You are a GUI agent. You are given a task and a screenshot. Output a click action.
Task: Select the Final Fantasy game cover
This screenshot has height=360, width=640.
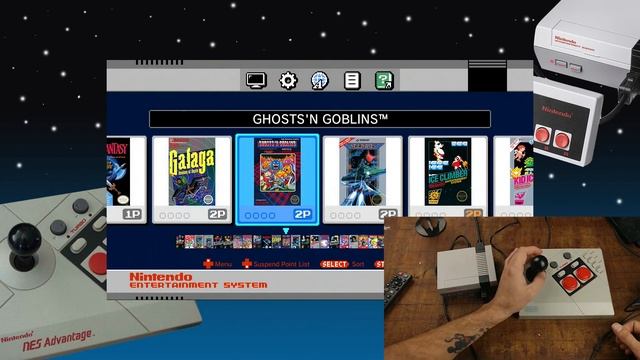point(118,171)
